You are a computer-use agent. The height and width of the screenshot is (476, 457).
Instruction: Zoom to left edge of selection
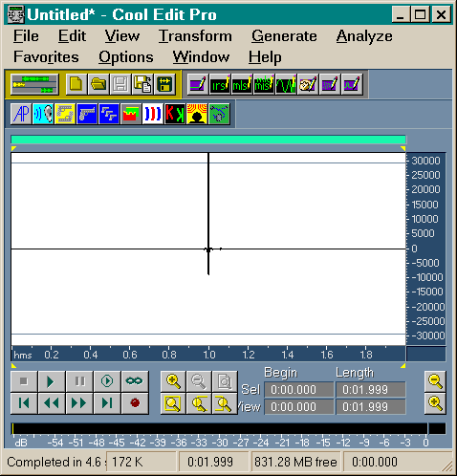click(199, 403)
